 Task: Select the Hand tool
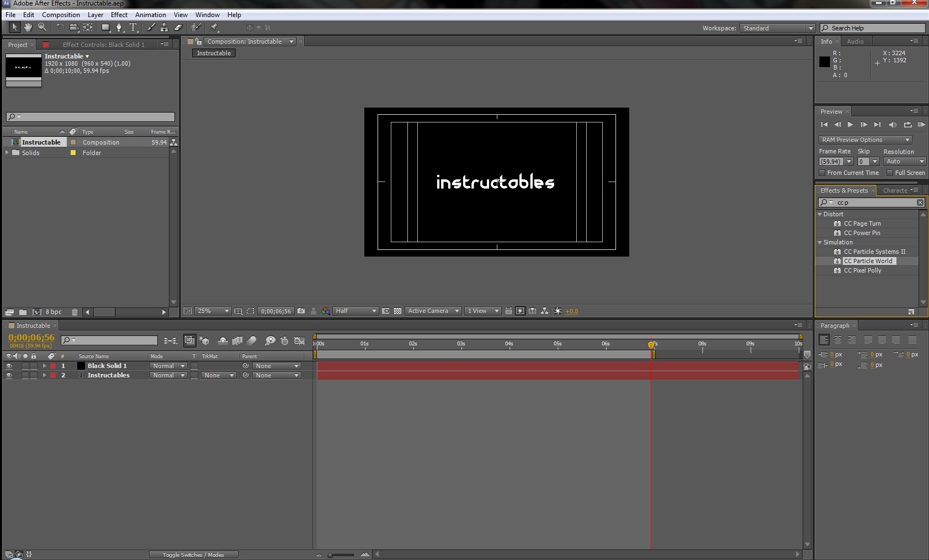pyautogui.click(x=28, y=27)
